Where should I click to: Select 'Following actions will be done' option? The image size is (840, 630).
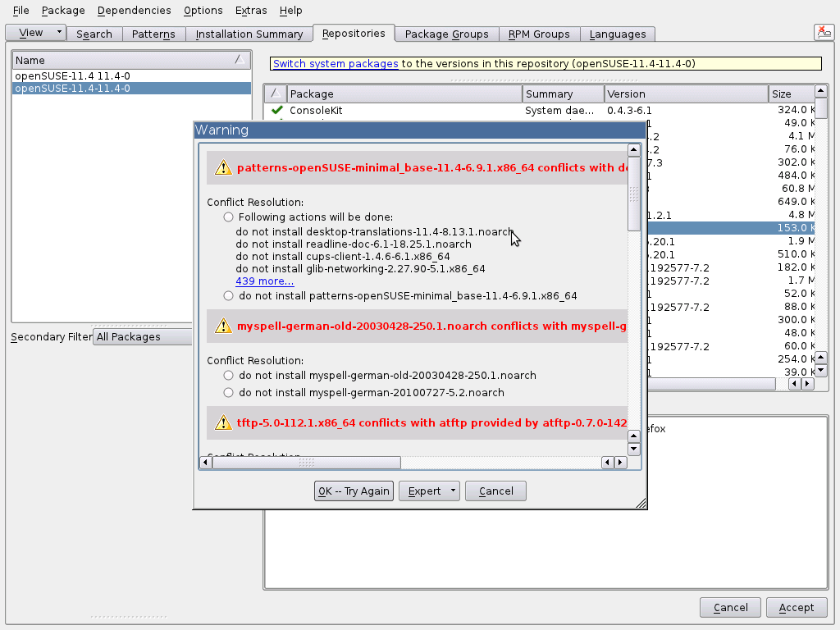pyautogui.click(x=229, y=217)
